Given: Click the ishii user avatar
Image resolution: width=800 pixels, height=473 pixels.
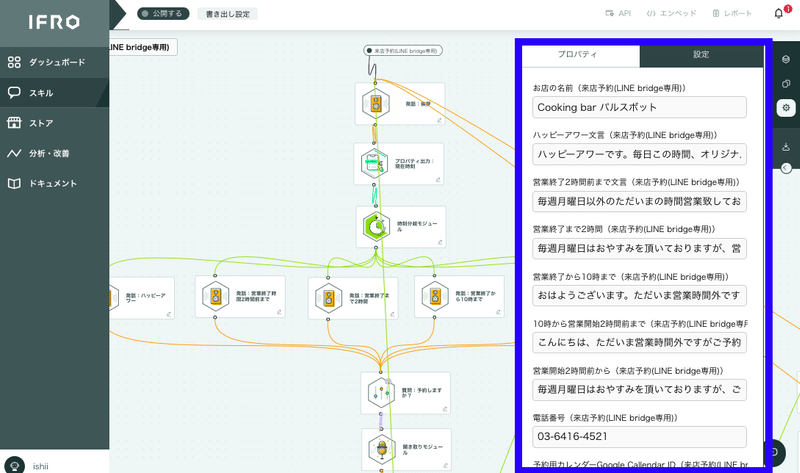Looking at the screenshot, I should pyautogui.click(x=14, y=465).
